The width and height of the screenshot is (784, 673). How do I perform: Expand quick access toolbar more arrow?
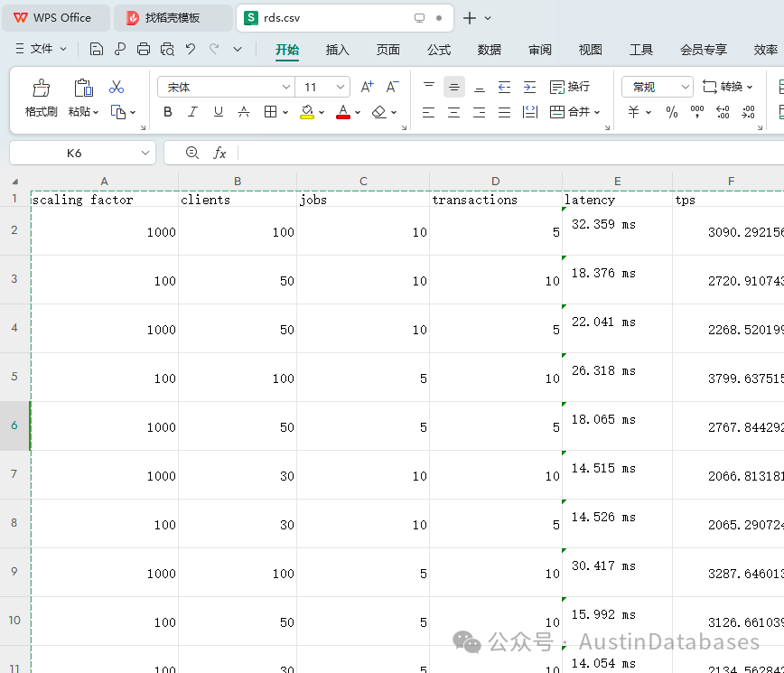238,49
